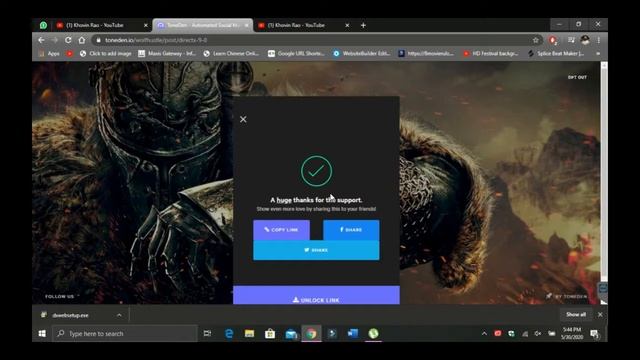Open File Explorer from the taskbar

tap(249, 333)
